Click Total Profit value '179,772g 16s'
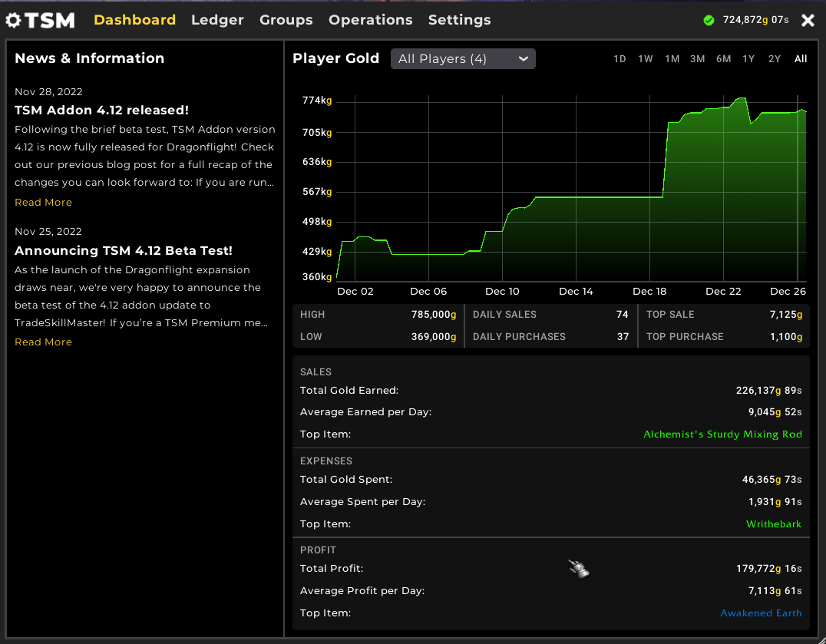Viewport: 826px width, 644px height. [768, 569]
